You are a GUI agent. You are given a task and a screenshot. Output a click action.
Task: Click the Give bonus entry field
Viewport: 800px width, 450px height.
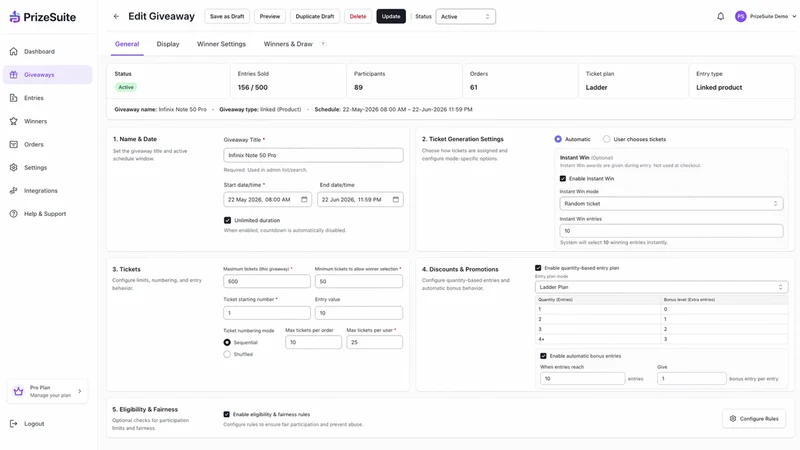691,379
